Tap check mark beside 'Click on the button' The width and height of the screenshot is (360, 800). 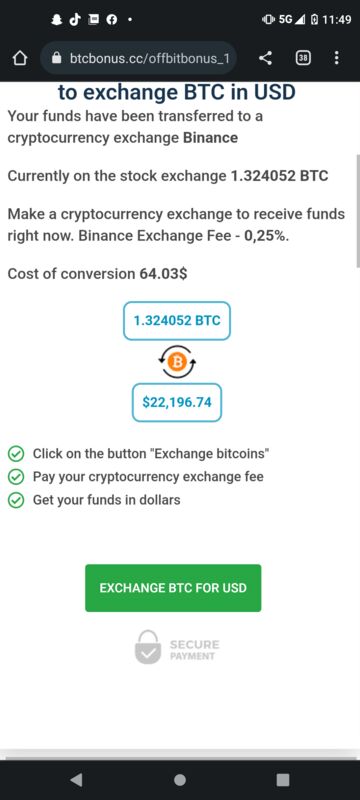17,453
